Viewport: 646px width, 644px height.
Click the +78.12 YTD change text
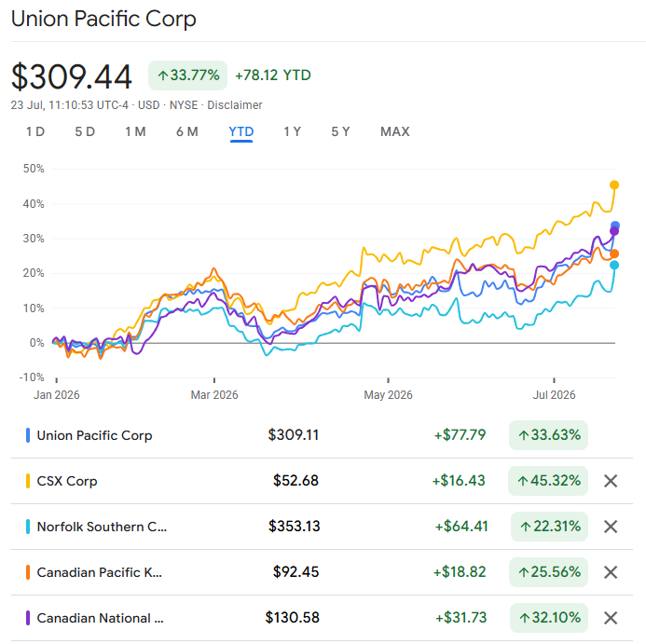pyautogui.click(x=273, y=75)
